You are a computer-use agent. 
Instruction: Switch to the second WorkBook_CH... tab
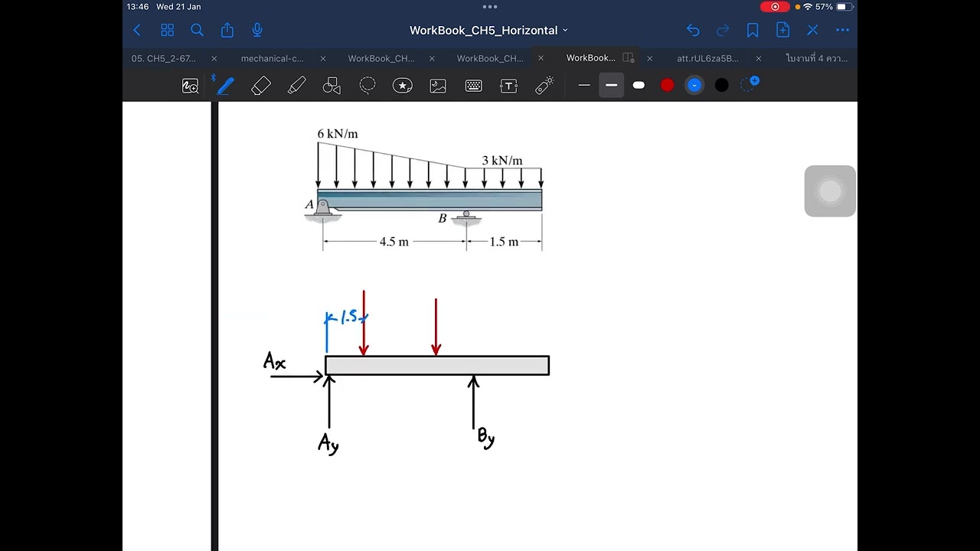click(490, 58)
